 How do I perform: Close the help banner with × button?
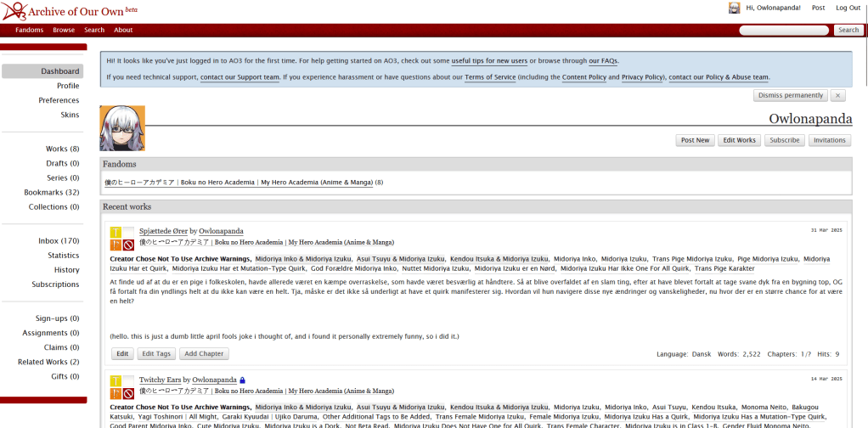coord(838,96)
